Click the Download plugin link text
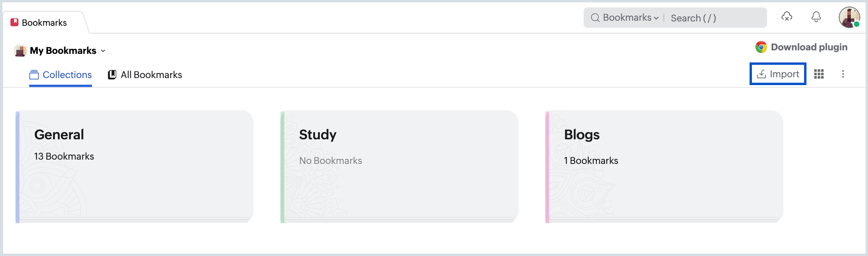 pyautogui.click(x=809, y=47)
